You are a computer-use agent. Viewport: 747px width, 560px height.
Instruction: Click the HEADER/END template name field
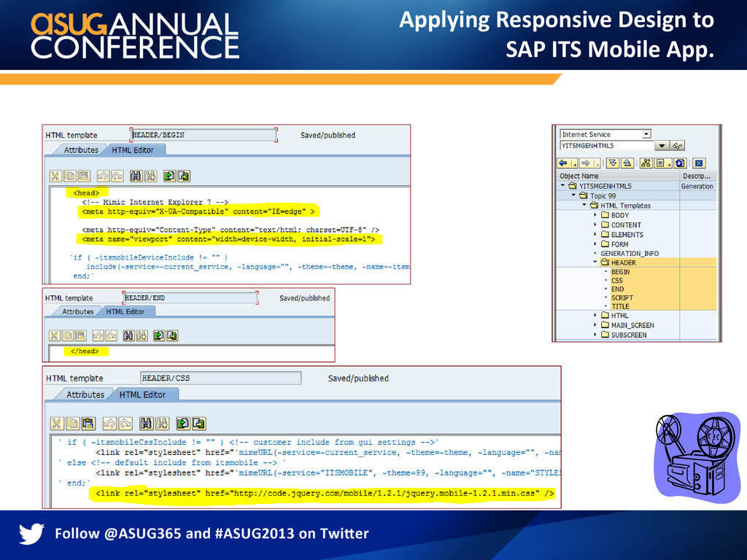pos(190,298)
